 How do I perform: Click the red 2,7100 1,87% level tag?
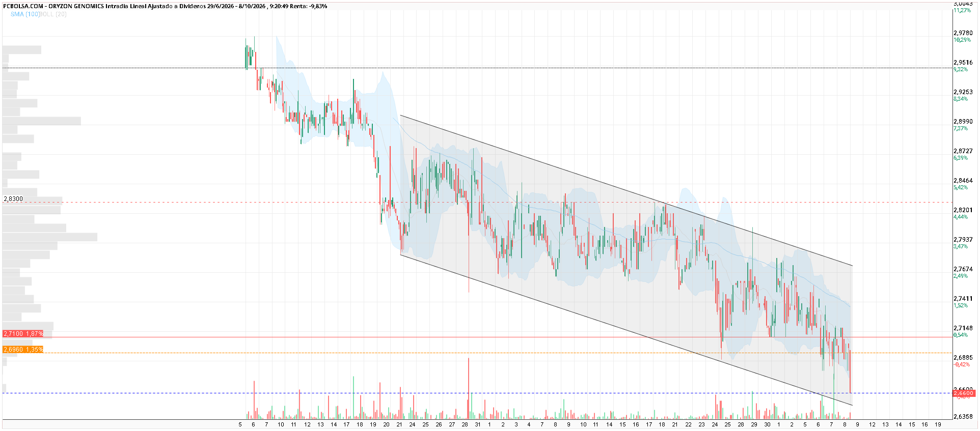tap(23, 334)
